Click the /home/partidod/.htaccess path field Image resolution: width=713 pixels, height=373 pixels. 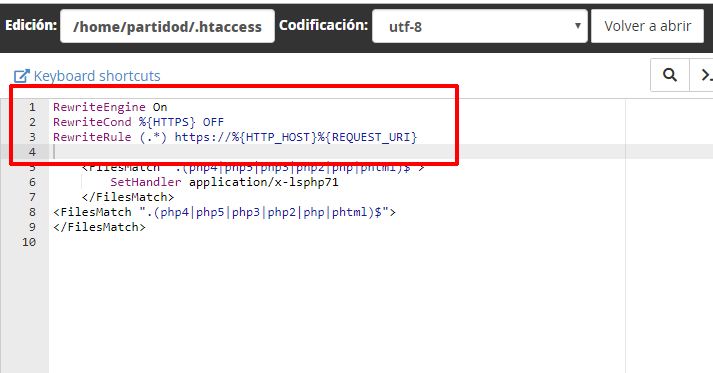167,26
